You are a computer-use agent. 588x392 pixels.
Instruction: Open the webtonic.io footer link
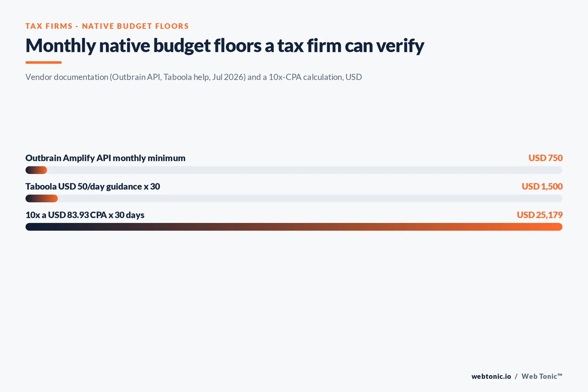(x=491, y=376)
